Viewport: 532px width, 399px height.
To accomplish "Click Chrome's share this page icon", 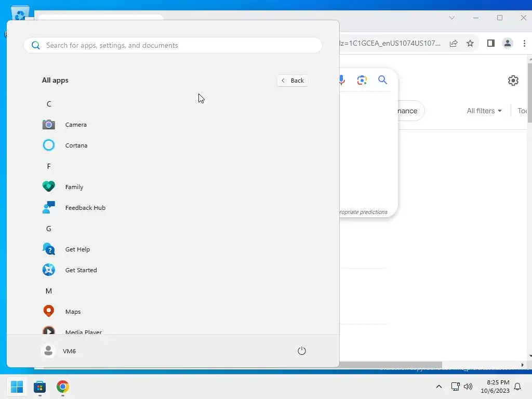I will coord(454,43).
